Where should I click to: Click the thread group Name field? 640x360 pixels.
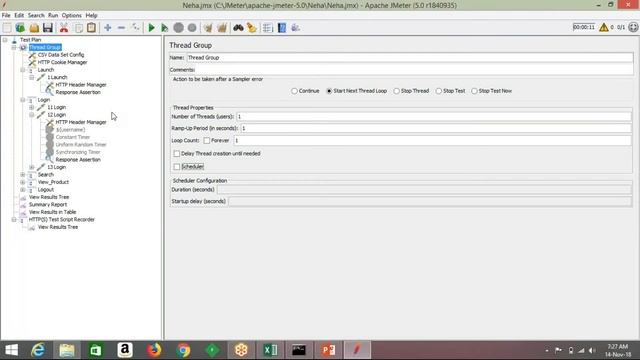(x=410, y=58)
